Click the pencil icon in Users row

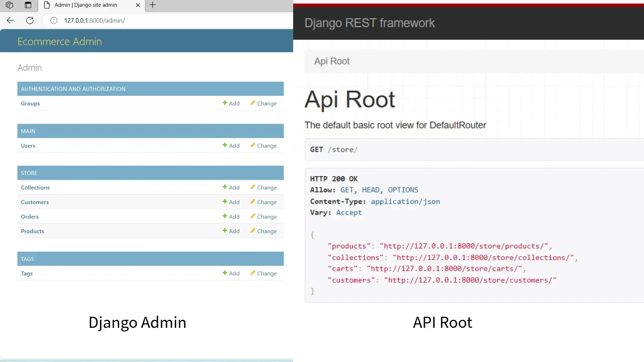(x=253, y=145)
